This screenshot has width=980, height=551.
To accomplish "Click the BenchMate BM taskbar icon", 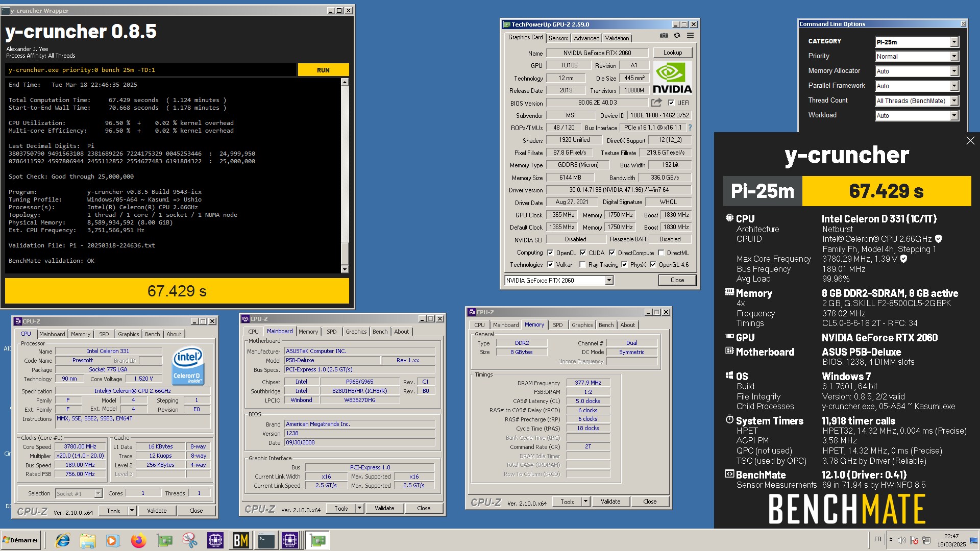I will (240, 540).
